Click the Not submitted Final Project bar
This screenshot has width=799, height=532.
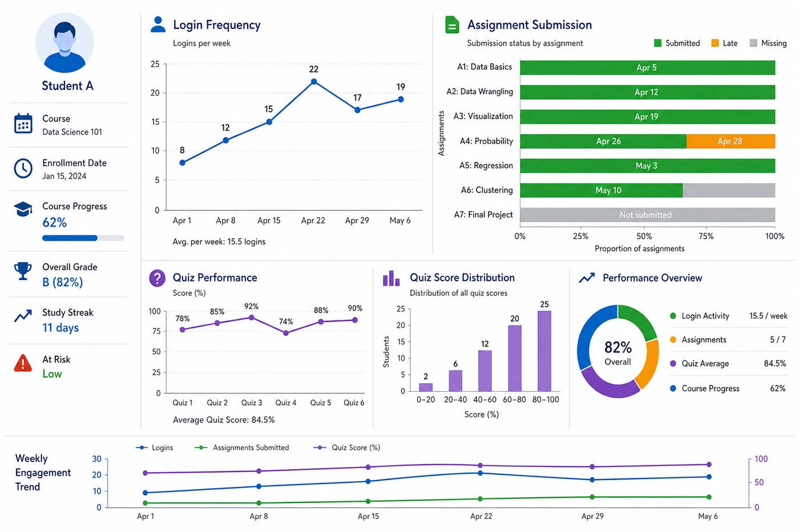(x=647, y=214)
